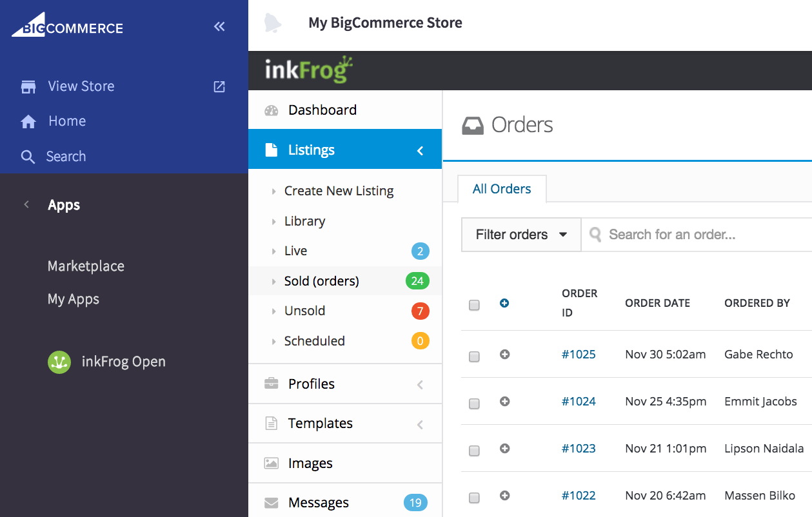This screenshot has width=812, height=517.
Task: Go back using the Apps chevron
Action: 26,205
